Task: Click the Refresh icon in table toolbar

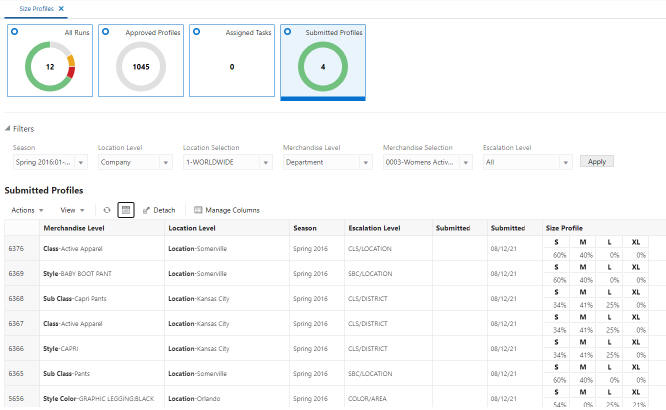Action: 107,210
